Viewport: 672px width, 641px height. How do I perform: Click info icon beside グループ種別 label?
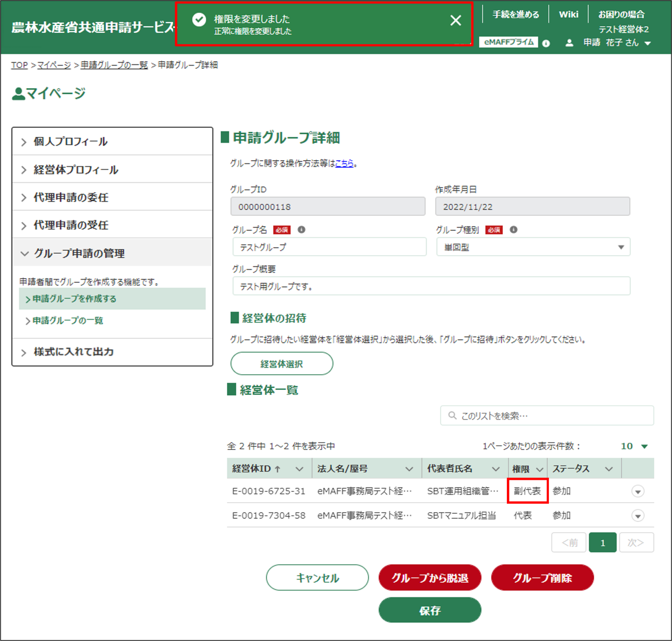(x=513, y=230)
